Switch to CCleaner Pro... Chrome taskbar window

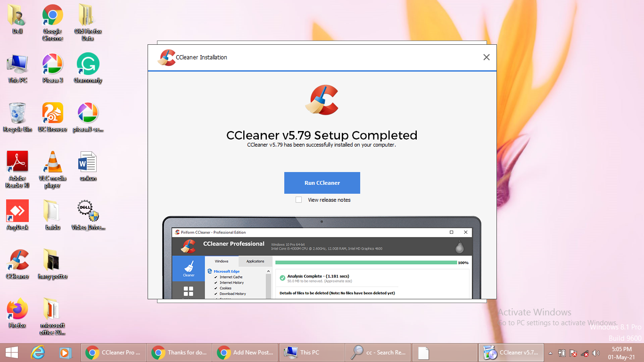[113, 353]
